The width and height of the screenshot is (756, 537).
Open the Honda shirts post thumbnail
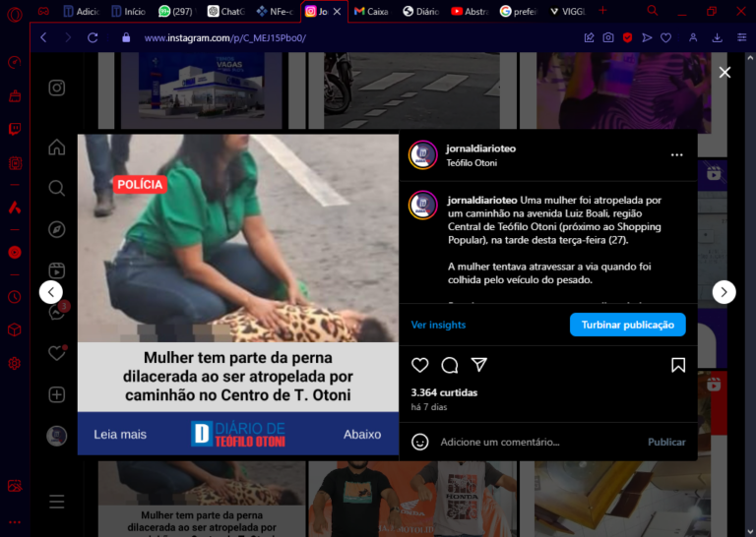coord(411,499)
